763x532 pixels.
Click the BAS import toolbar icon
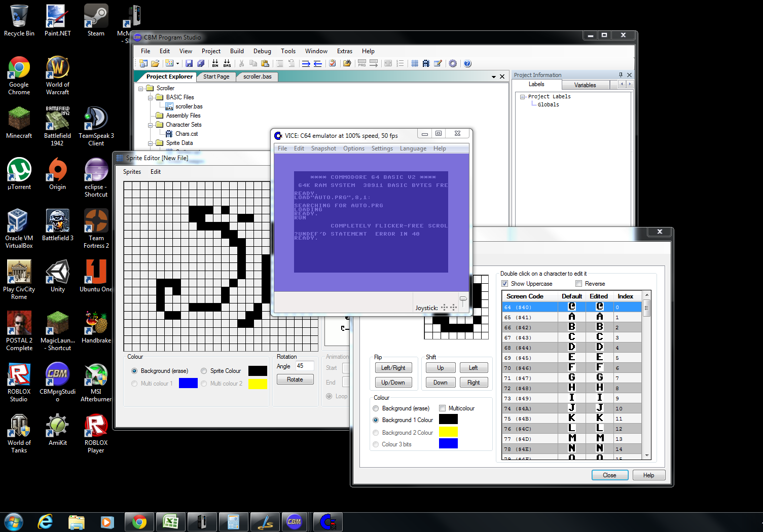point(227,63)
